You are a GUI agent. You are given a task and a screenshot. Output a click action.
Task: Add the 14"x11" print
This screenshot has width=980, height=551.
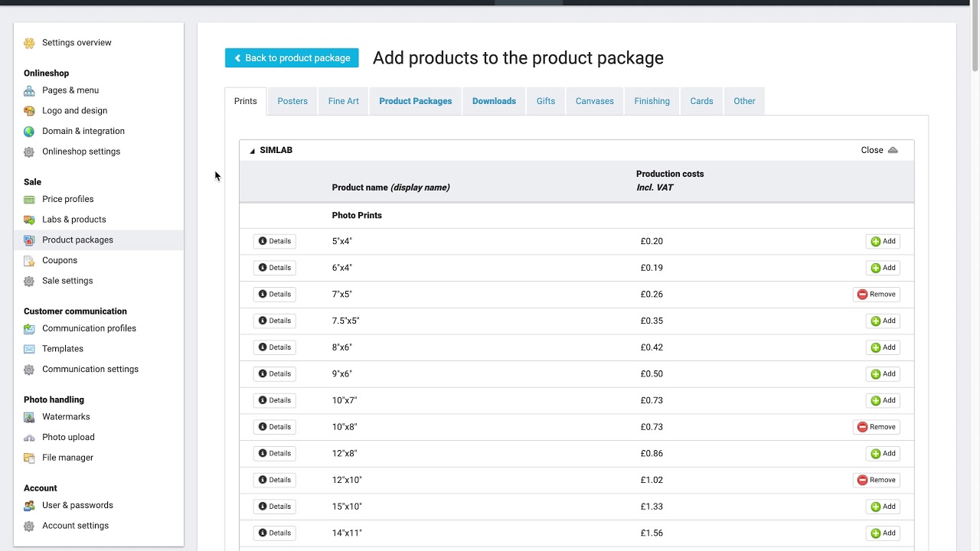click(x=883, y=533)
